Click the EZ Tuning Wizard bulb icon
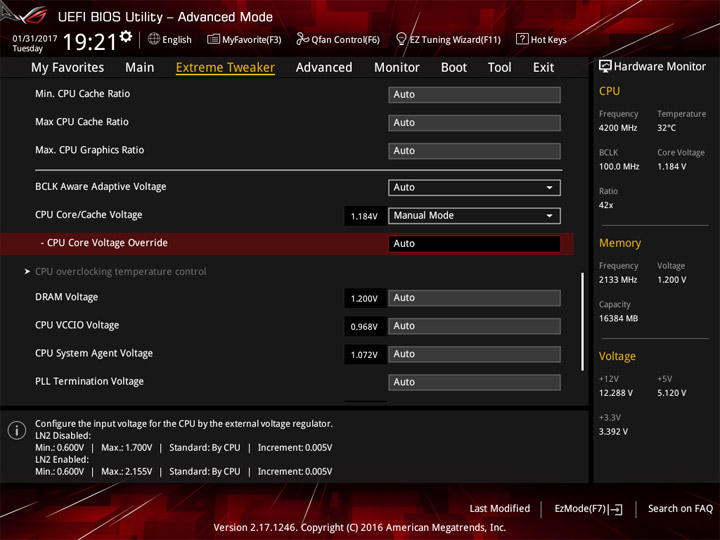Screen dimensions: 720x540 pos(401,39)
